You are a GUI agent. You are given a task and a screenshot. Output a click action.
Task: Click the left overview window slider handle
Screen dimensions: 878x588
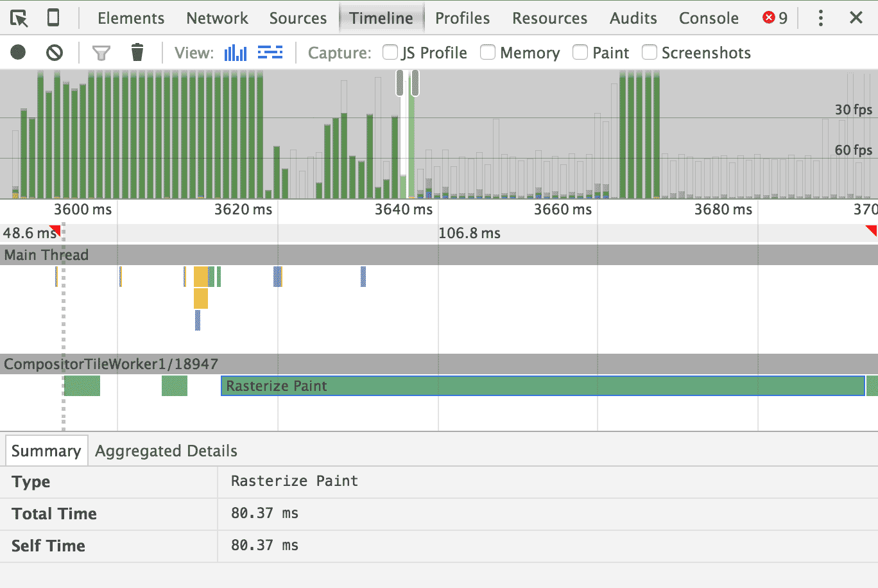click(x=400, y=83)
